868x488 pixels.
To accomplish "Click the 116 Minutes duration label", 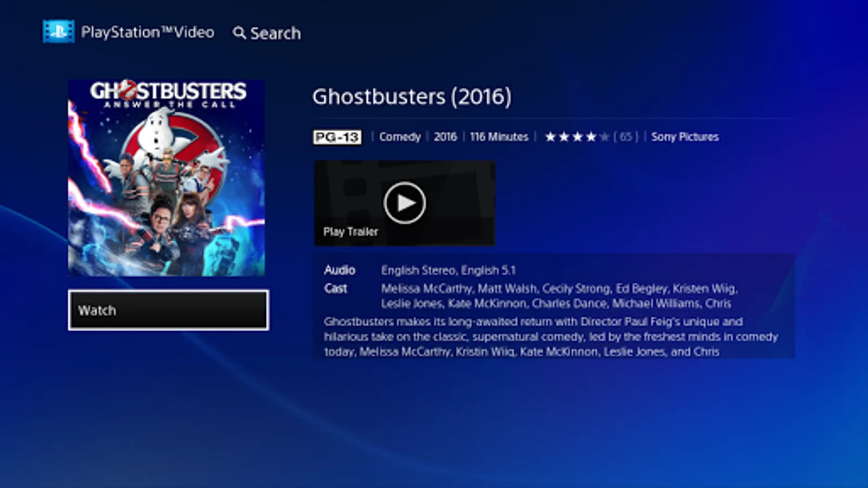I will click(x=499, y=137).
